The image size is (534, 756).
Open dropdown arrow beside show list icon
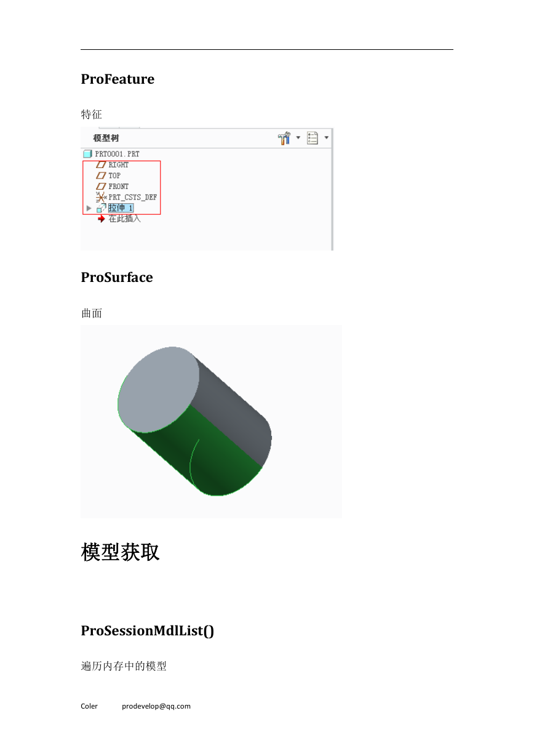(x=327, y=138)
